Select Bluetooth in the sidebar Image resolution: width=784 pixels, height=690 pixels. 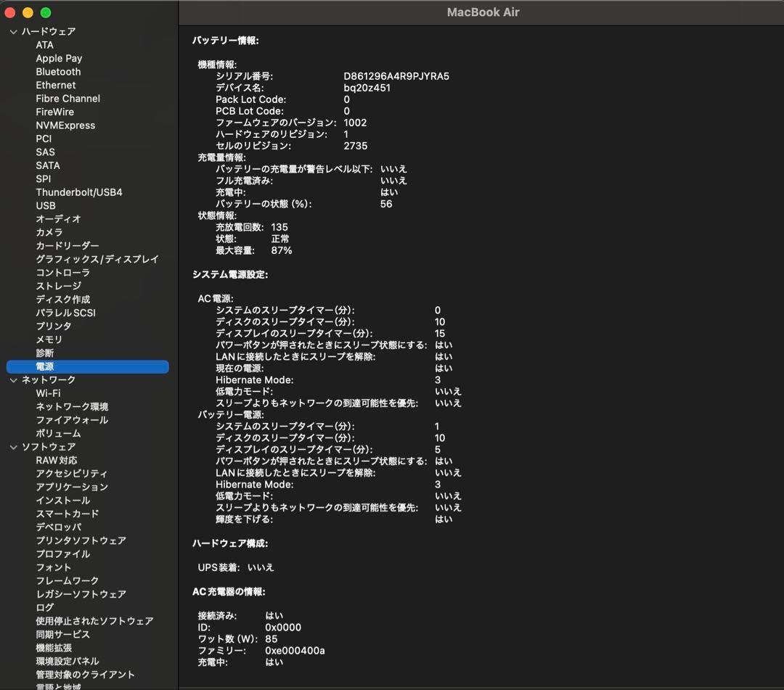pos(58,72)
